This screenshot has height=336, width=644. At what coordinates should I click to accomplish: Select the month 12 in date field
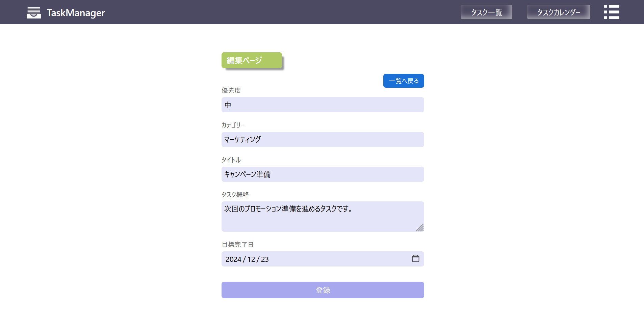(251, 259)
